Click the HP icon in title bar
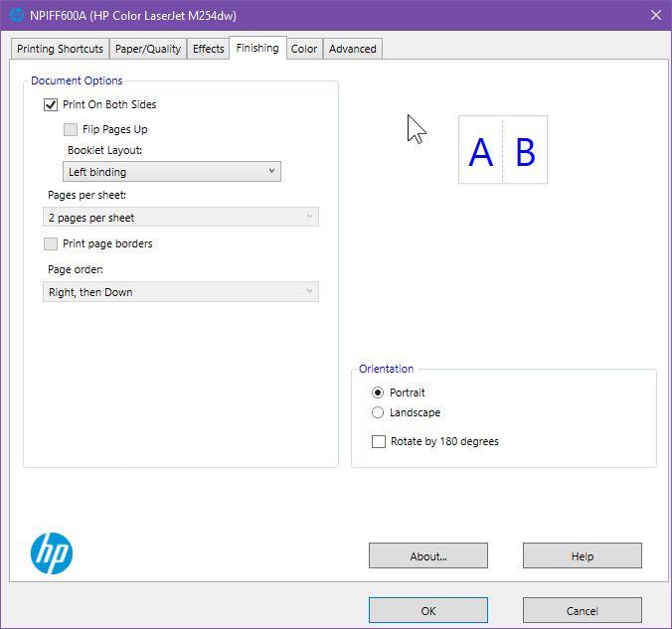Screen dimensions: 672x629 [x=17, y=15]
